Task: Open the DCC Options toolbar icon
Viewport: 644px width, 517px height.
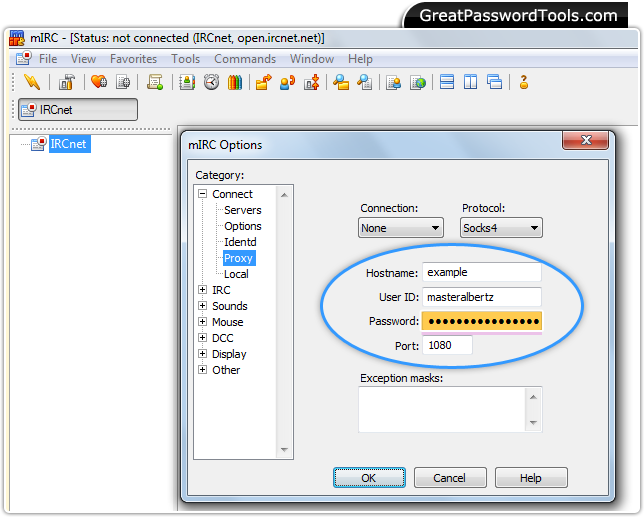Action: 311,82
